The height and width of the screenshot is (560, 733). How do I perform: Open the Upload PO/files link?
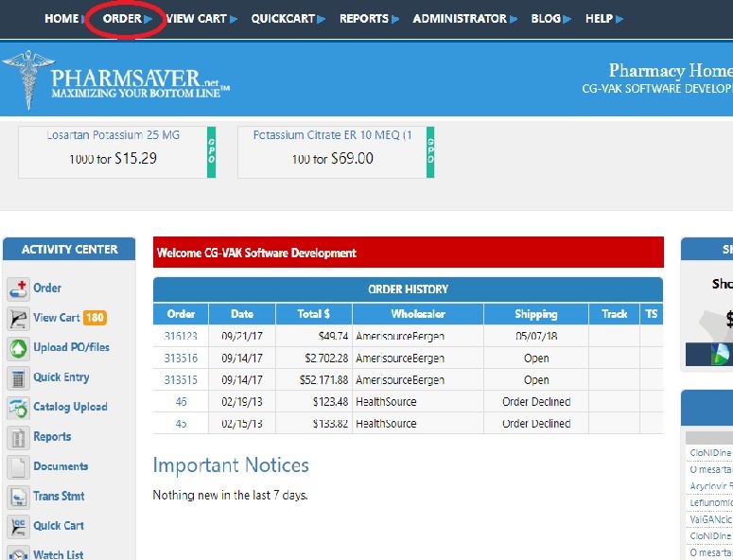point(72,347)
